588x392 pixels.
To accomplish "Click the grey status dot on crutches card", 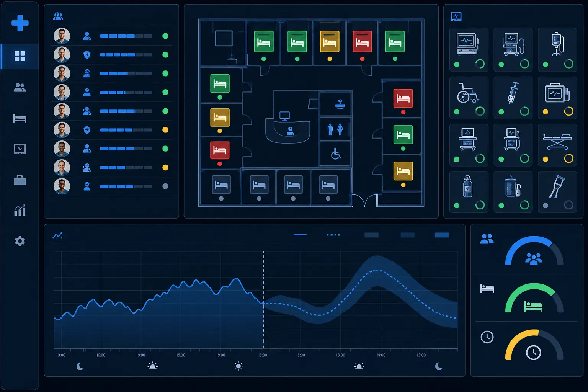I will click(x=546, y=206).
